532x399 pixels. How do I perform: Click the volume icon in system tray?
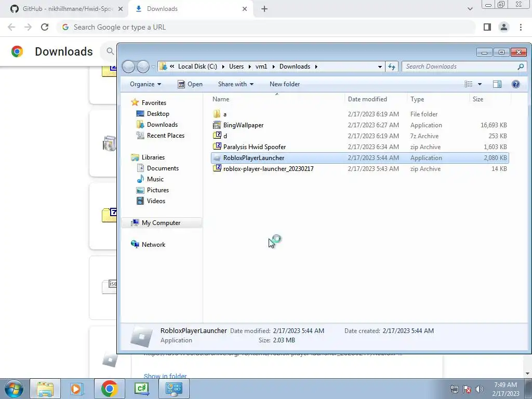tap(480, 389)
